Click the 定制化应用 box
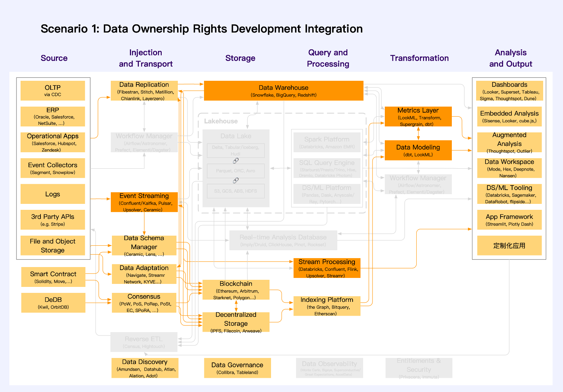Screen dimensions: 563x392 click(x=509, y=245)
